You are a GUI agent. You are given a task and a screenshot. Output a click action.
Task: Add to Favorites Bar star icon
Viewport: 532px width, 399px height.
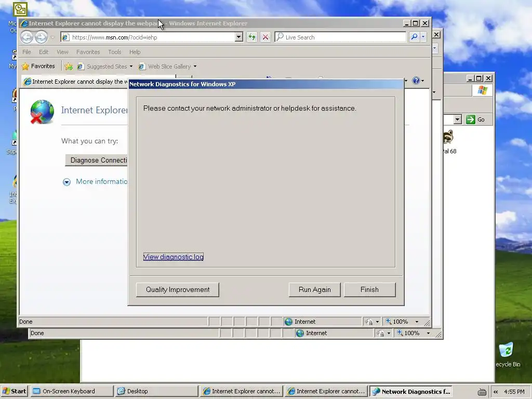69,66
